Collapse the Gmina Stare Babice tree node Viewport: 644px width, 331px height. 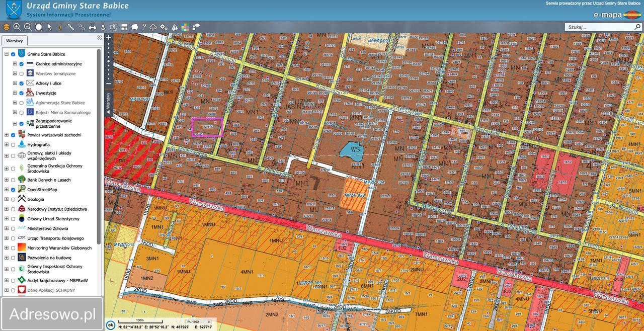(x=7, y=54)
